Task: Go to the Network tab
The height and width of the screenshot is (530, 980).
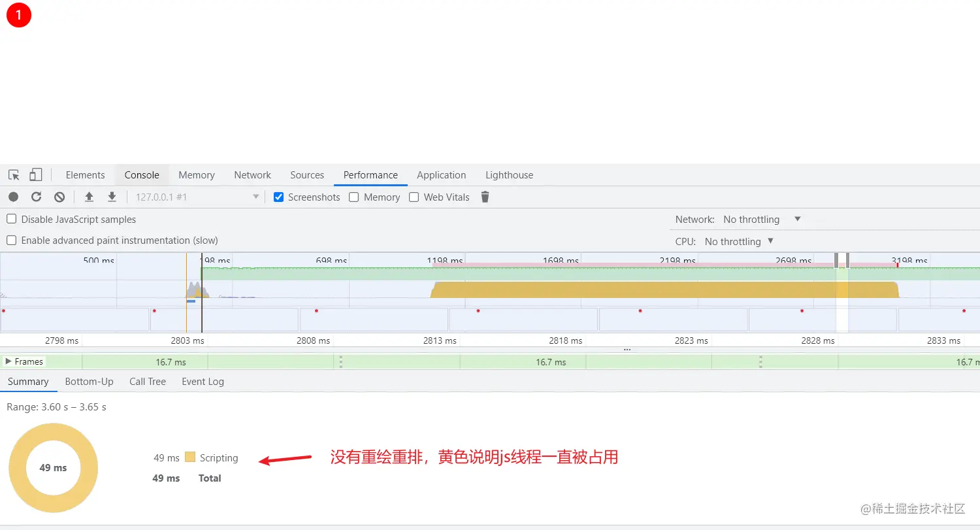Action: click(252, 175)
